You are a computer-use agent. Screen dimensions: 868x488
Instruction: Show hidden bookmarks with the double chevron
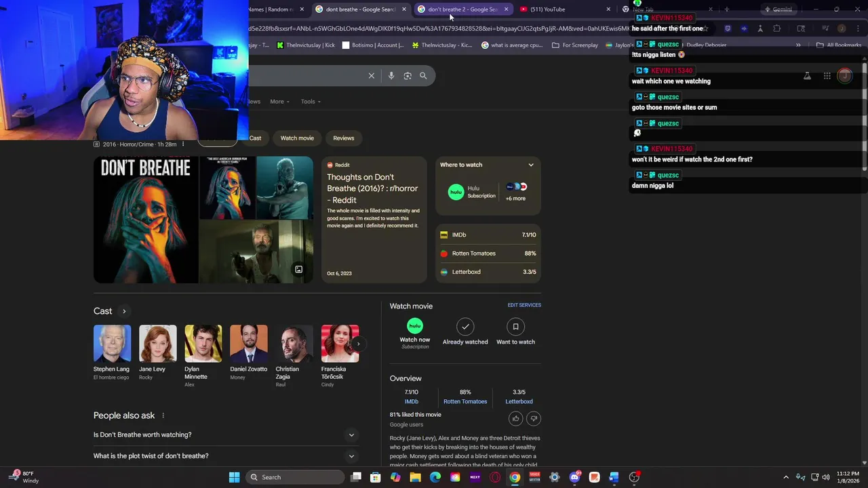798,45
